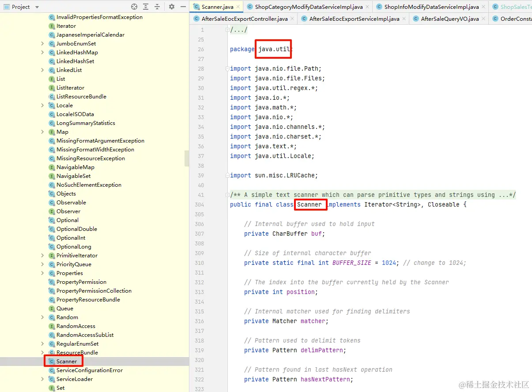Click the locate current file target icon
Viewport: 532px width, 392px height.
pos(134,7)
